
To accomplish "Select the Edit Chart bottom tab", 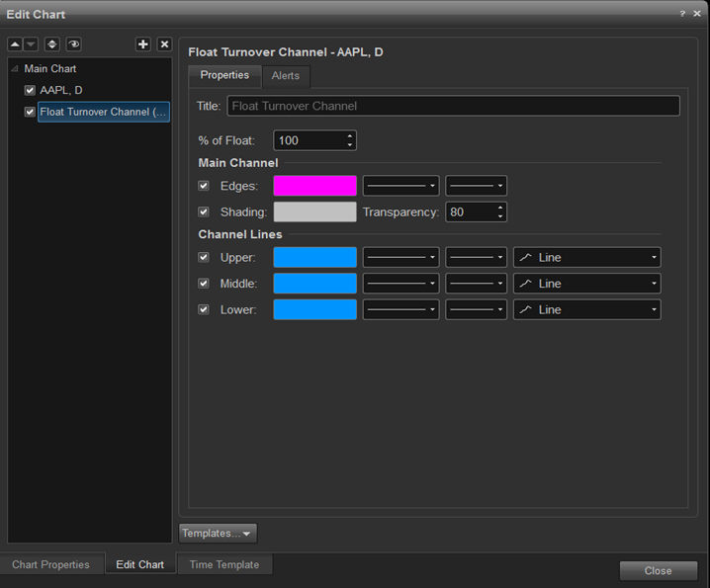I will click(139, 564).
